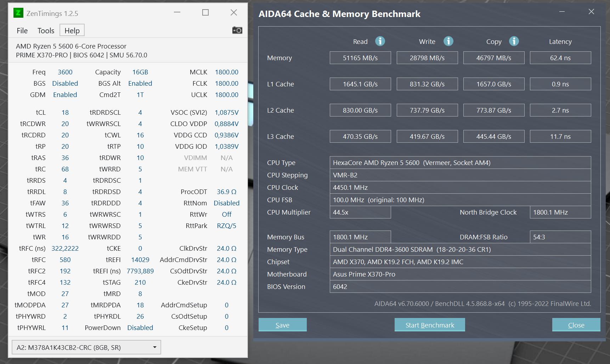Screen dimensions: 610x364
Task: Click Start Benchmark
Action: click(x=430, y=325)
